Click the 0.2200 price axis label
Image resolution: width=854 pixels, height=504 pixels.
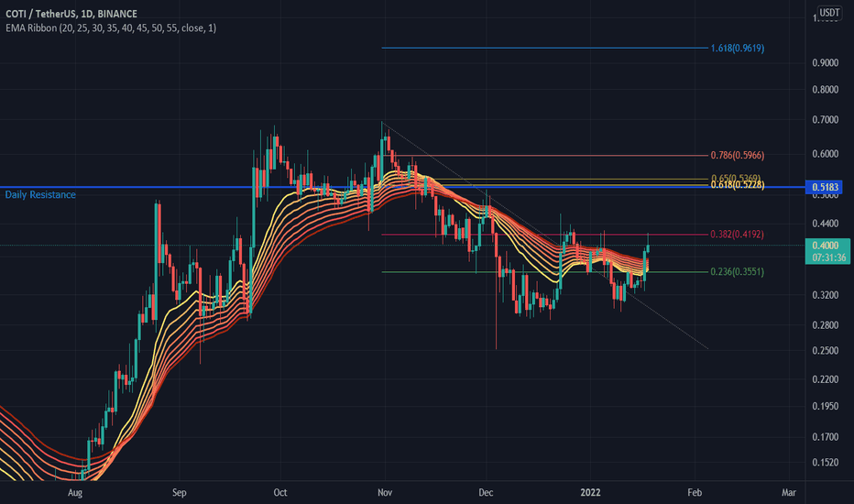click(825, 379)
